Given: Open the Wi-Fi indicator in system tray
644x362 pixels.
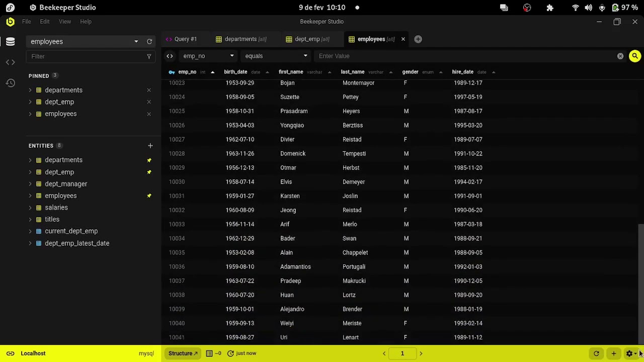Looking at the screenshot, I should click(x=576, y=8).
